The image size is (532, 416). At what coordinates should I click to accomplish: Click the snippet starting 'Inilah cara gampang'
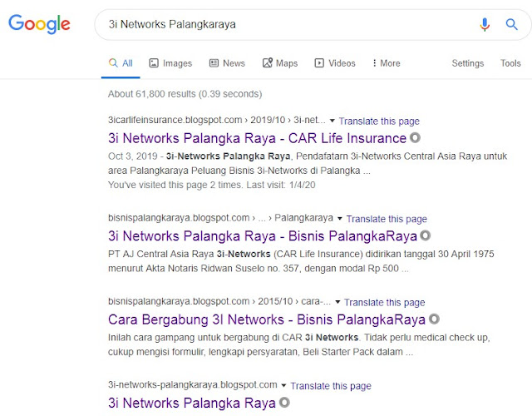299,344
